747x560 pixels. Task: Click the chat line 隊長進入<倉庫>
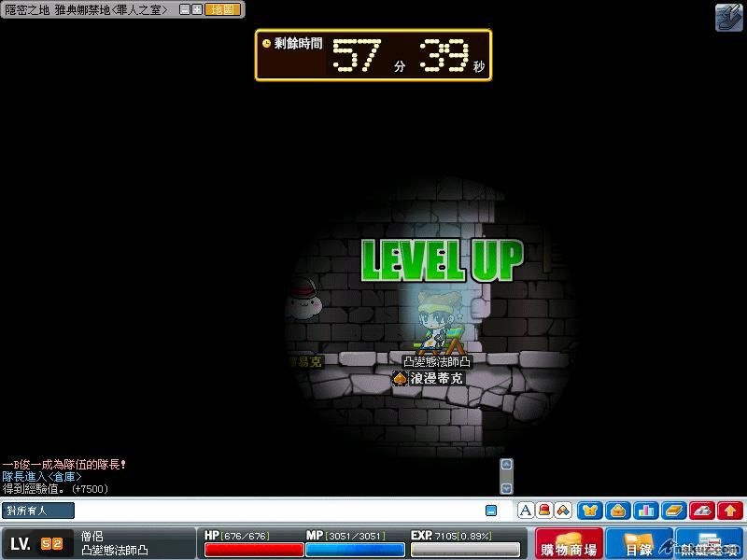click(x=42, y=477)
